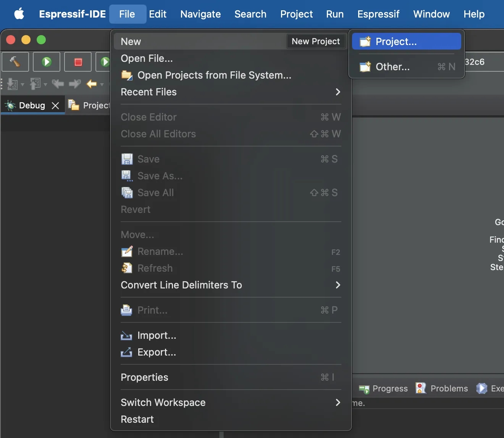
Task: Open the Back history dropdown arrow
Action: [x=102, y=84]
